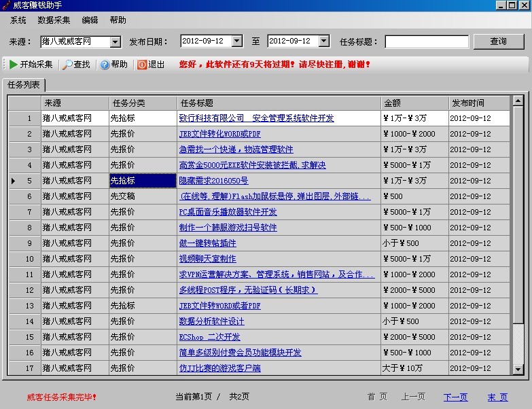Click the 发布时间 column header
Screen dimensions: 532x409
coord(479,103)
